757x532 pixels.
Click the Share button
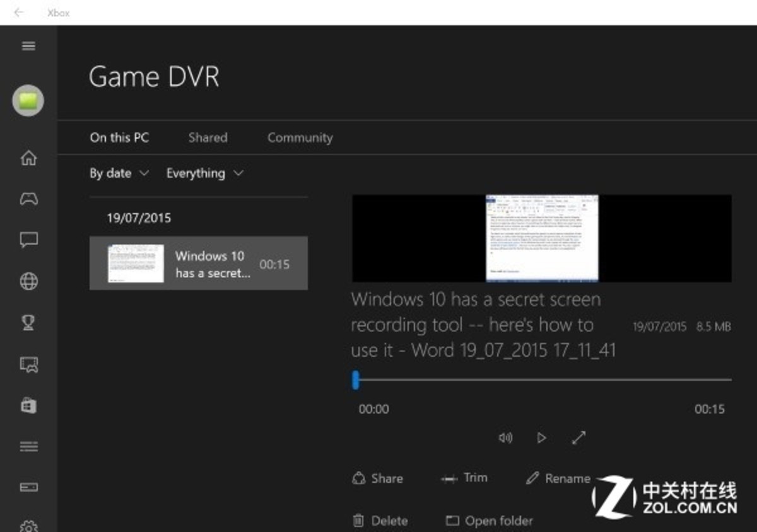point(377,478)
